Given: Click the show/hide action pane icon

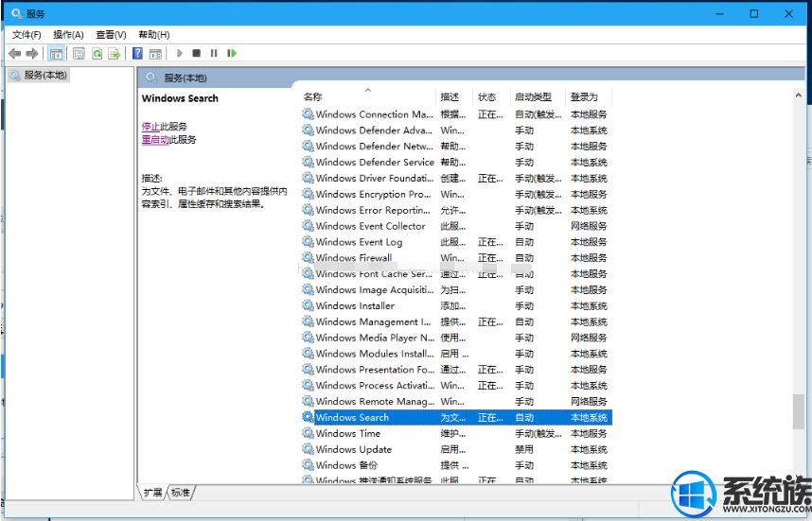Looking at the screenshot, I should (x=155, y=53).
